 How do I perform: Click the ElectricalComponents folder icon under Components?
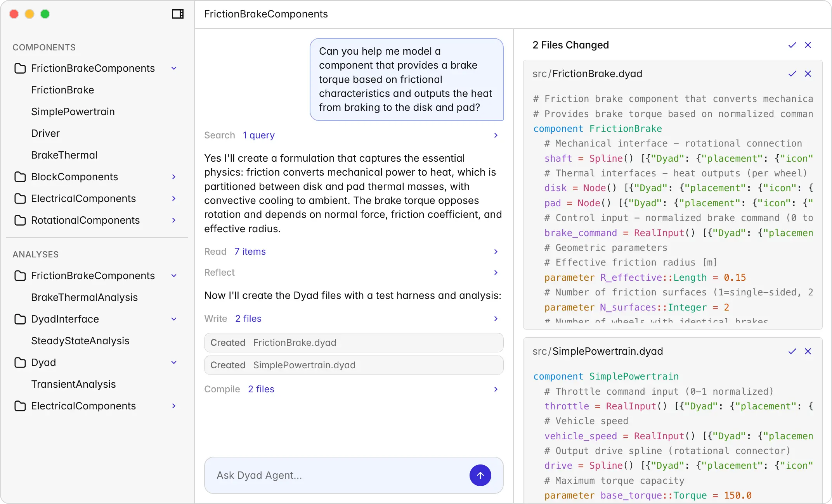(x=20, y=198)
